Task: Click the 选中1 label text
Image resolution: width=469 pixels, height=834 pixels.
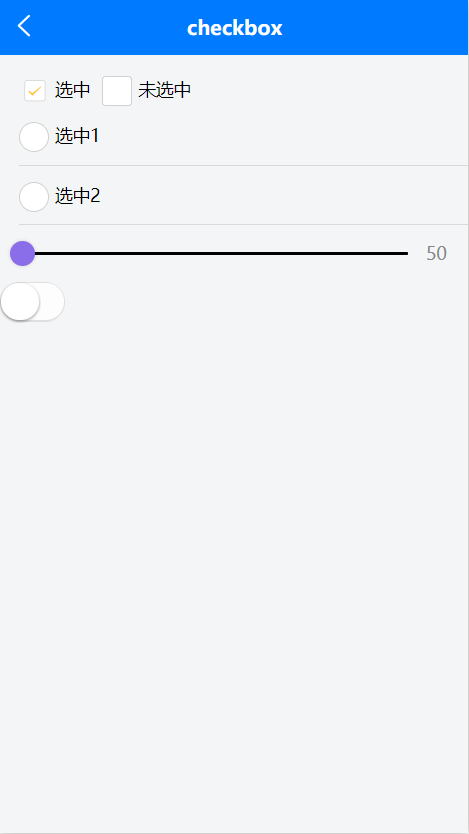Action: click(x=77, y=137)
